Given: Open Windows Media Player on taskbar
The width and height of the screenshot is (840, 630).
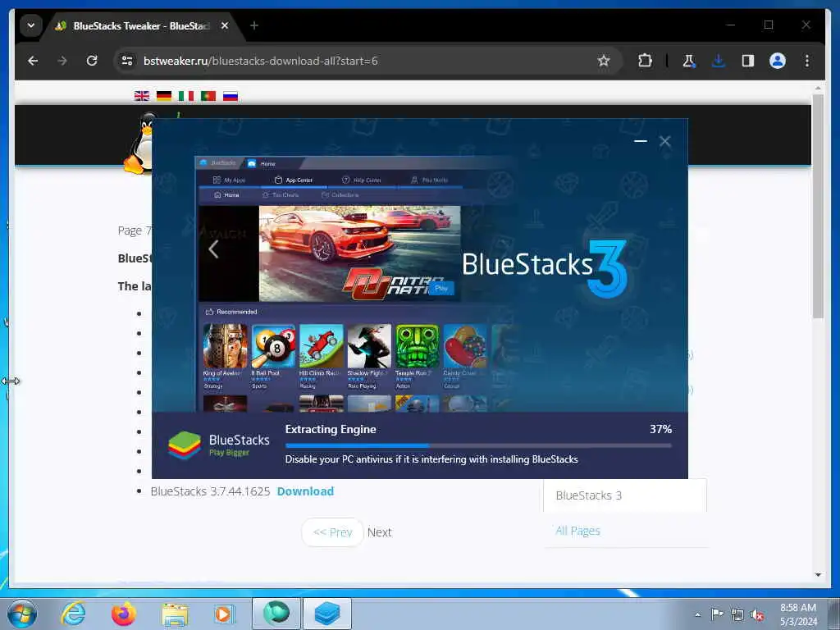Looking at the screenshot, I should click(x=225, y=614).
